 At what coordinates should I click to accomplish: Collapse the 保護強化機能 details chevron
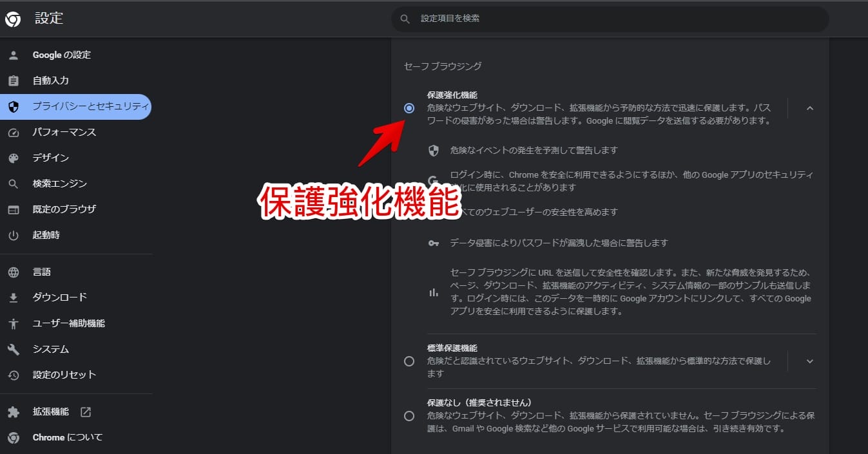(810, 108)
